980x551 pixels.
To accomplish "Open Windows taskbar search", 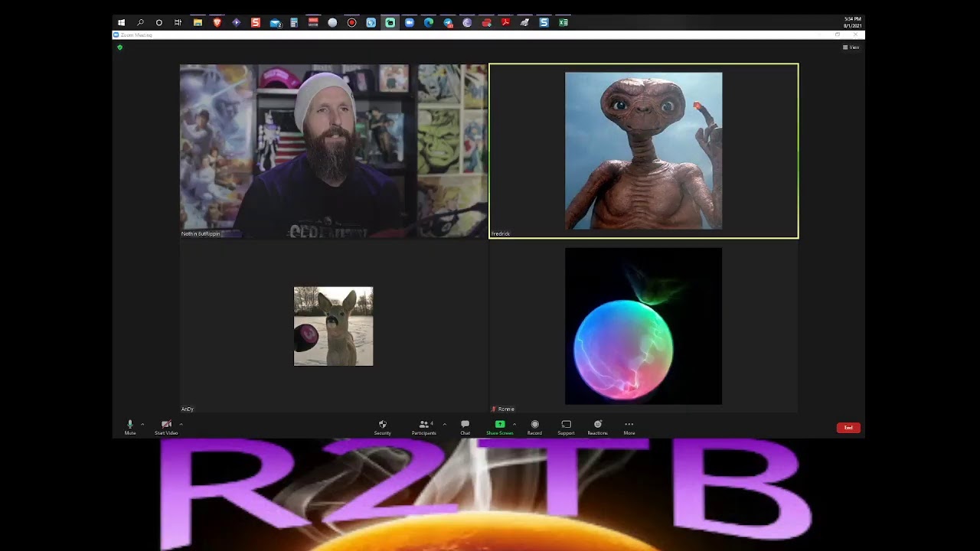I will (x=140, y=23).
